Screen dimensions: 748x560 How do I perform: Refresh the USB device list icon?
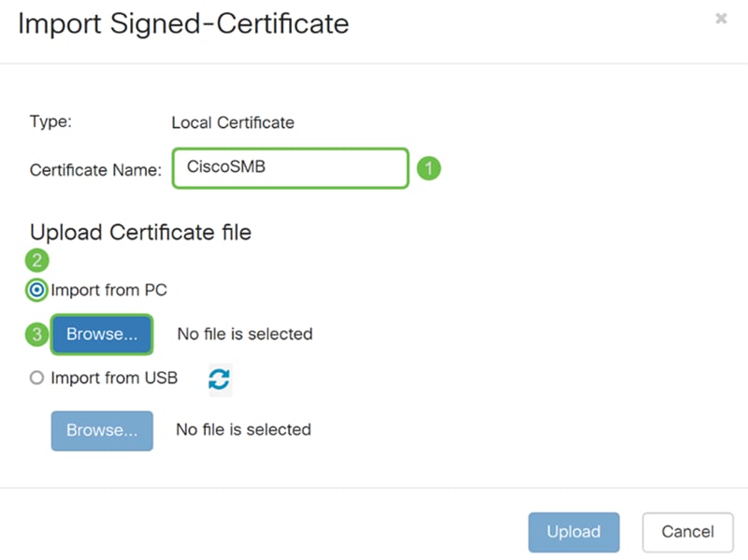pos(220,380)
